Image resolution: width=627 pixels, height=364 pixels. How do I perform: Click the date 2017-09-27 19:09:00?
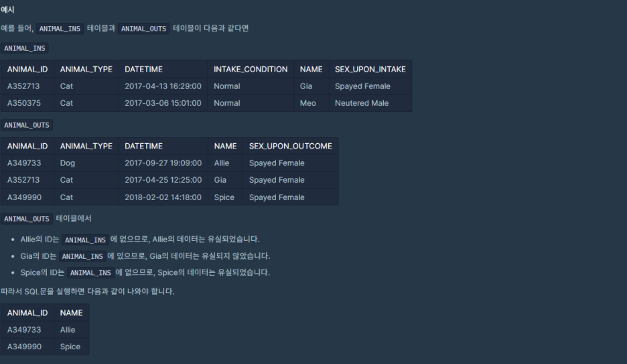click(163, 163)
